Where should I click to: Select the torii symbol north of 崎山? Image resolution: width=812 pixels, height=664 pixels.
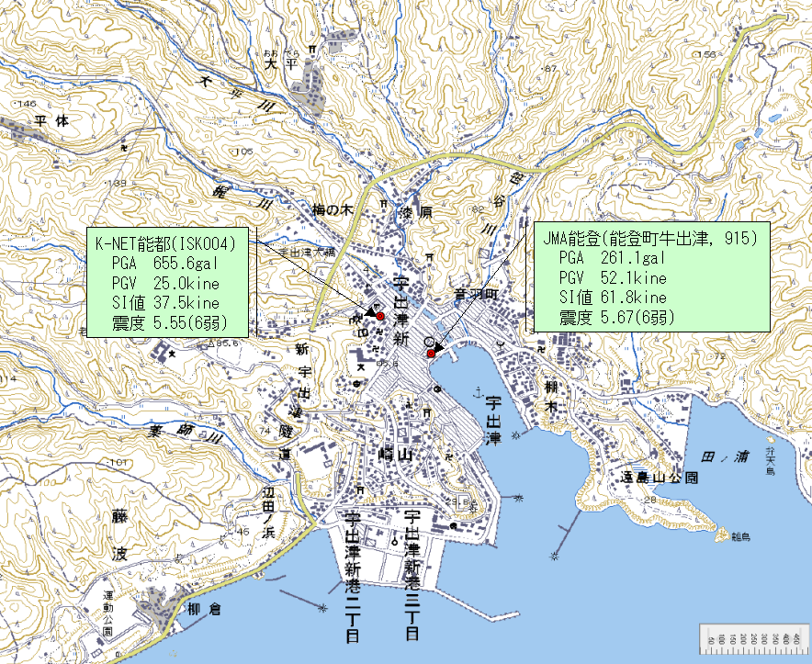pyautogui.click(x=427, y=412)
